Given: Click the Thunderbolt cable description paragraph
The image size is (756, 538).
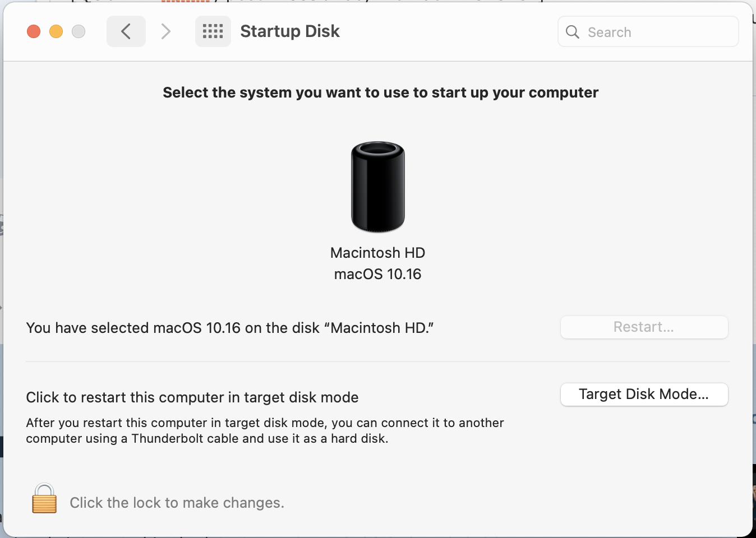Looking at the screenshot, I should point(265,430).
